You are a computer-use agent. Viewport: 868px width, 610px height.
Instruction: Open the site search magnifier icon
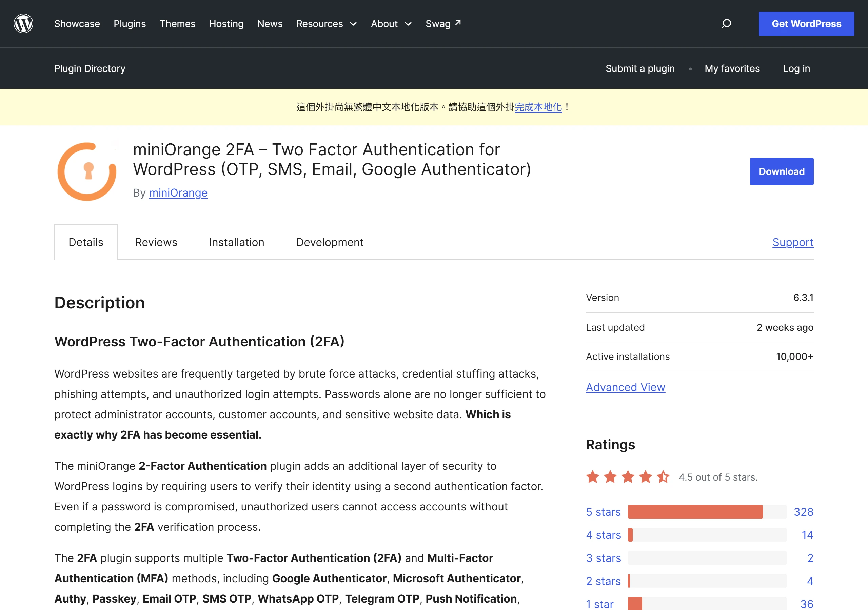click(x=726, y=24)
